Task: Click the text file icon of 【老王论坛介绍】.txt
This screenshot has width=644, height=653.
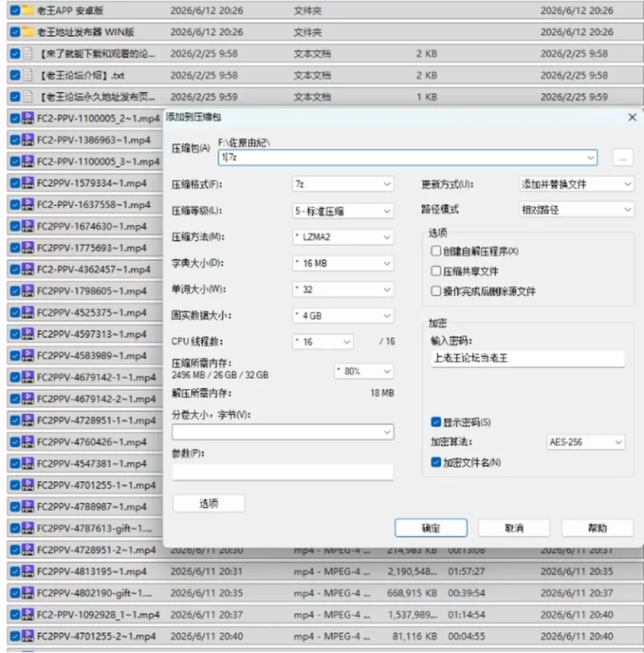Action: (x=28, y=75)
